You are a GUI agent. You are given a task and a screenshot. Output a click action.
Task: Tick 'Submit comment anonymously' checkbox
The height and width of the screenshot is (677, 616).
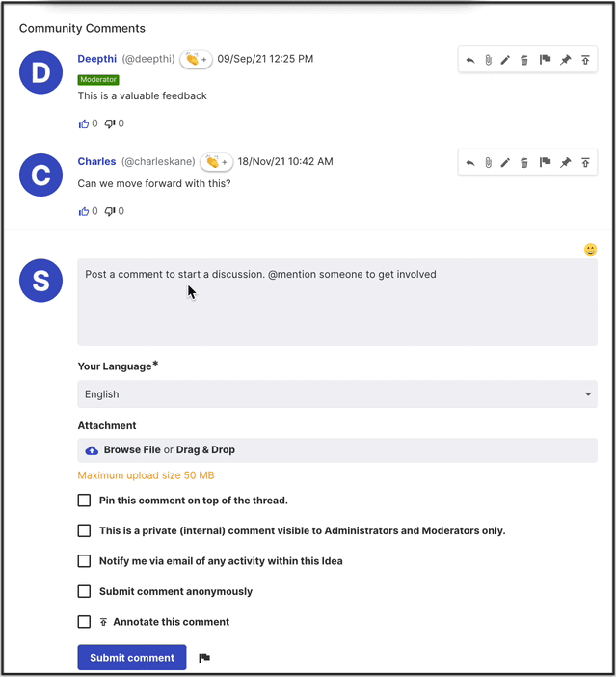coord(84,591)
